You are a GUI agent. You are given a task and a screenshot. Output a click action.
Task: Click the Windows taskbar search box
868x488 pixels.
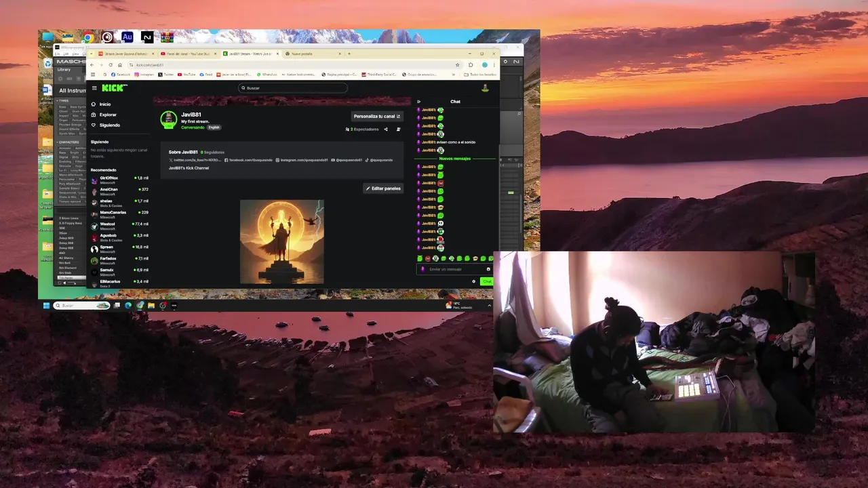coord(82,306)
